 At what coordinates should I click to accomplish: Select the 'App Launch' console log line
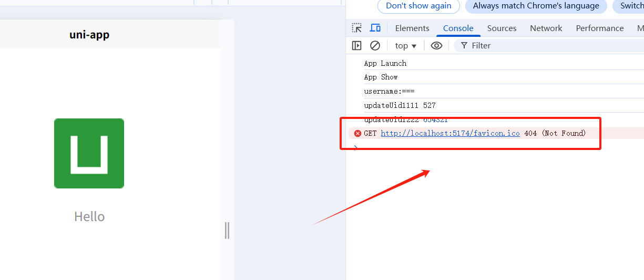385,63
